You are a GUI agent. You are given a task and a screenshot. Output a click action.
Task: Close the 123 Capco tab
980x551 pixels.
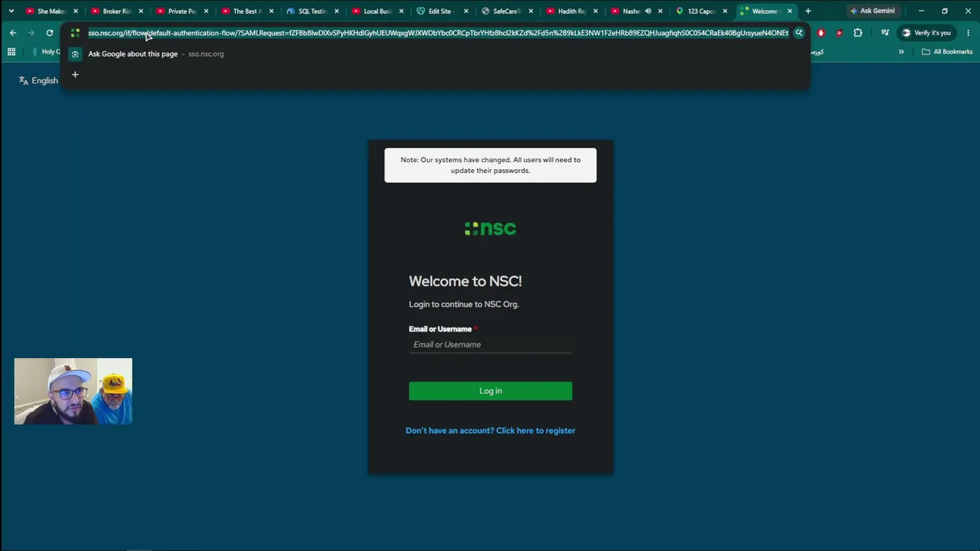tap(725, 11)
